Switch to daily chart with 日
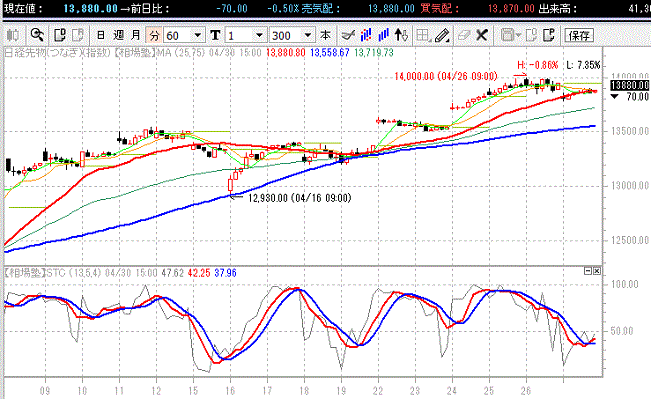Image resolution: width=651 pixels, height=399 pixels. click(x=100, y=35)
